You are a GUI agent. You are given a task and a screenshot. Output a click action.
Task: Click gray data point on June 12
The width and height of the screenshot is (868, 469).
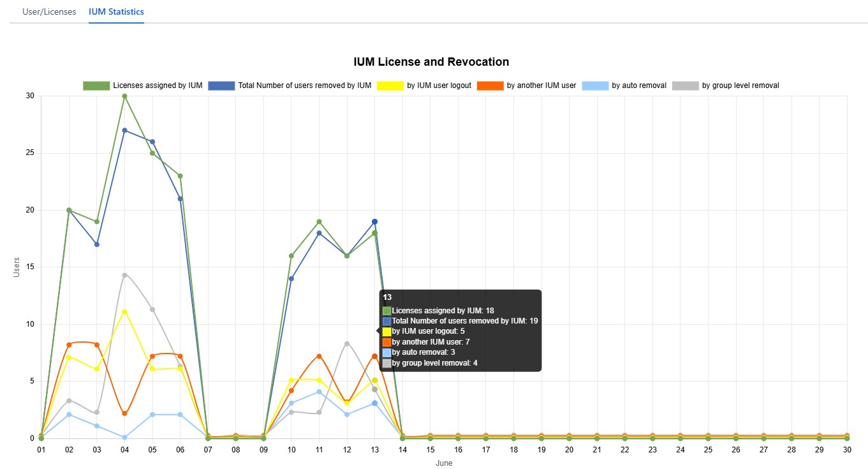click(347, 343)
